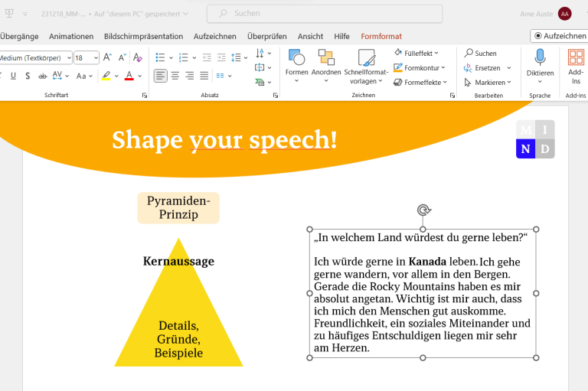The height and width of the screenshot is (391, 588).
Task: Decrease the list indent level
Action: pos(207,57)
